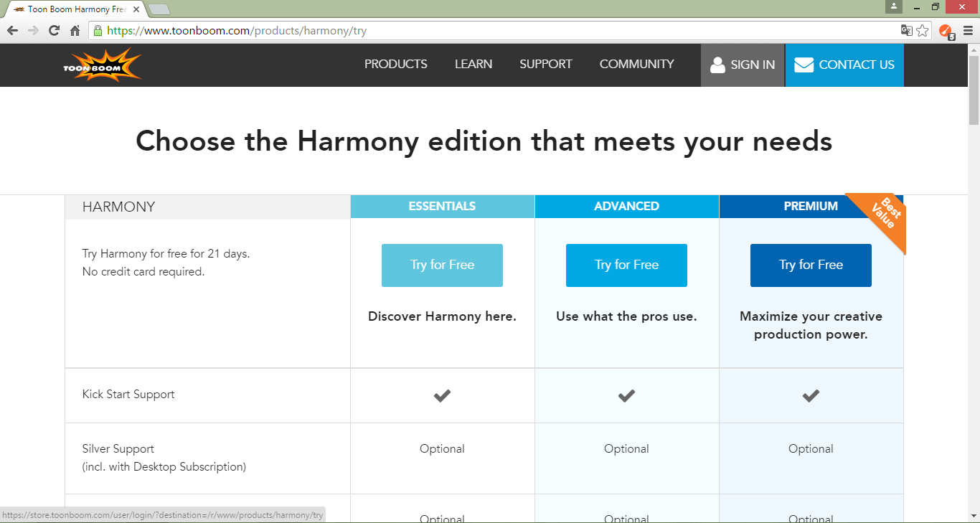980x523 pixels.
Task: Click the Premium Kick Start Support checkmark
Action: 811,395
